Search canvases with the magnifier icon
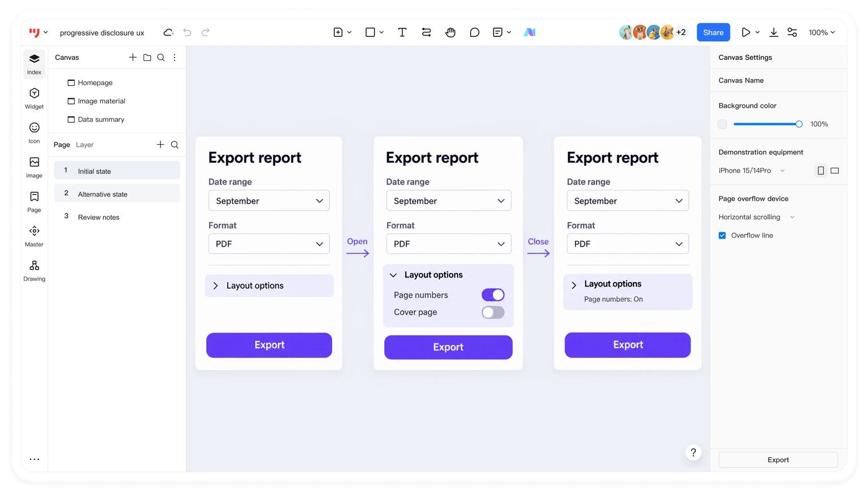 coord(161,58)
